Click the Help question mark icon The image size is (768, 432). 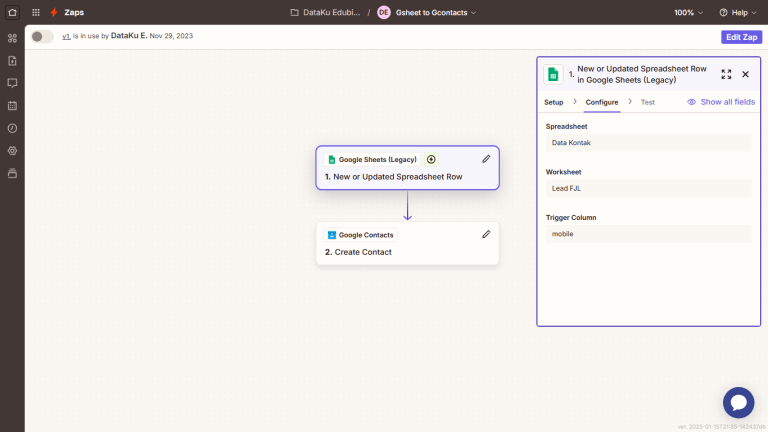(x=723, y=13)
